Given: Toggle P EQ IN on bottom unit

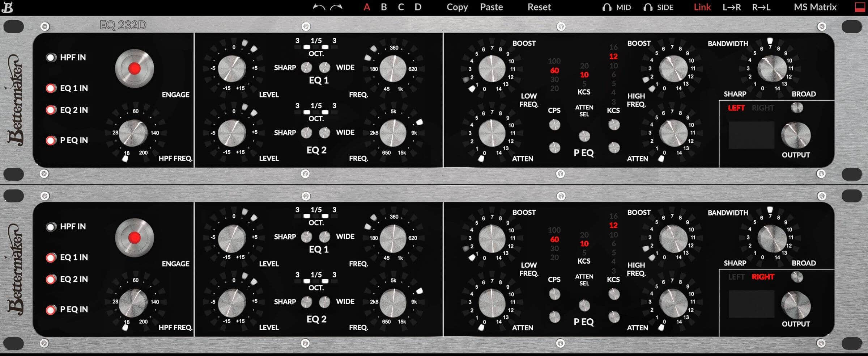Looking at the screenshot, I should 51,310.
